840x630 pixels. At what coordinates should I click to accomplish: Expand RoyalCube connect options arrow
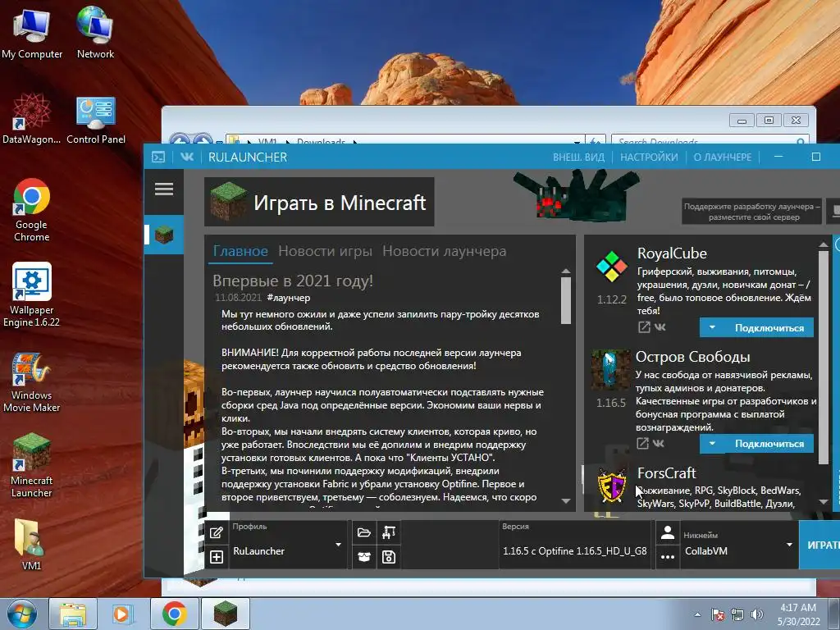[x=712, y=326]
